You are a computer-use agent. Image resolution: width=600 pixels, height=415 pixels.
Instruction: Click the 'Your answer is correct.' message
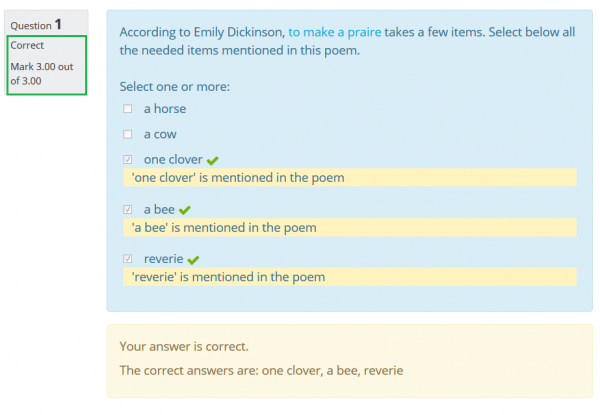[184, 347]
